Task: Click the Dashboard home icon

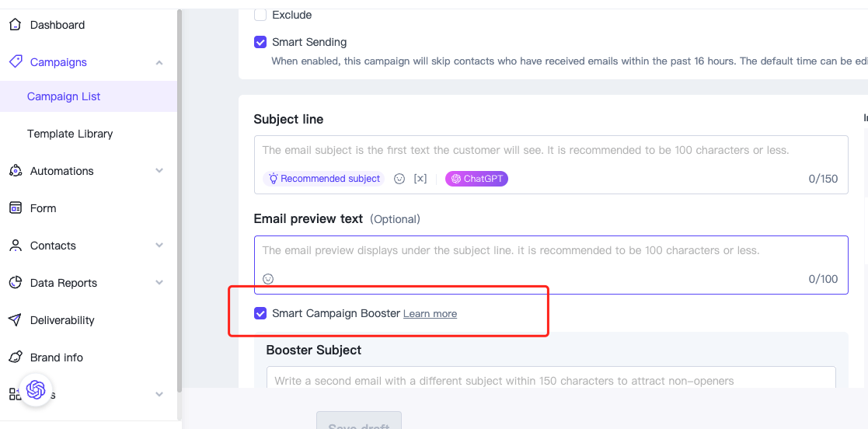Action: point(16,25)
